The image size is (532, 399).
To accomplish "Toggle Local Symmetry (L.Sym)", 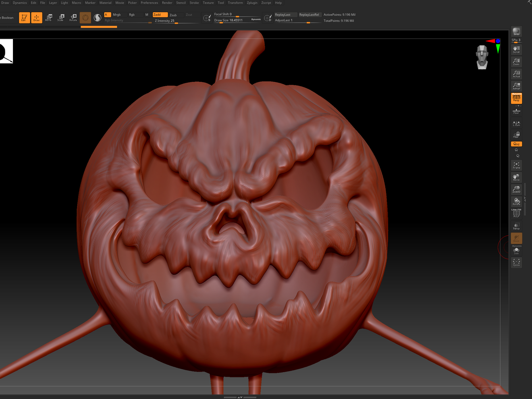I will 516,124.
